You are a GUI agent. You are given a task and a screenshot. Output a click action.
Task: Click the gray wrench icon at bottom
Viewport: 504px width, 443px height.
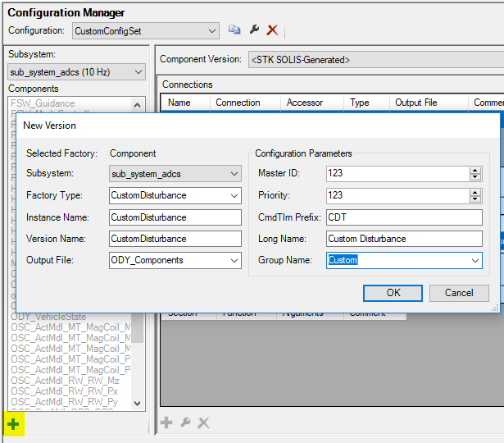185,422
